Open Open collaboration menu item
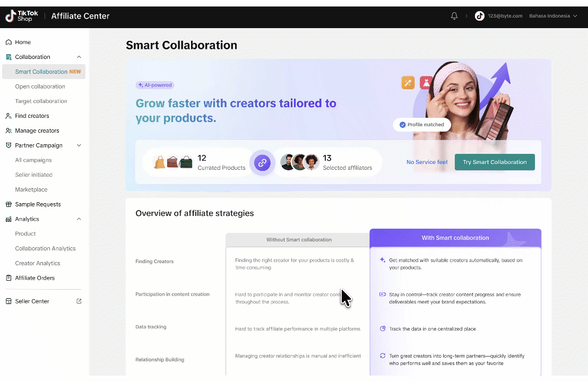The height and width of the screenshot is (382, 588). point(40,86)
